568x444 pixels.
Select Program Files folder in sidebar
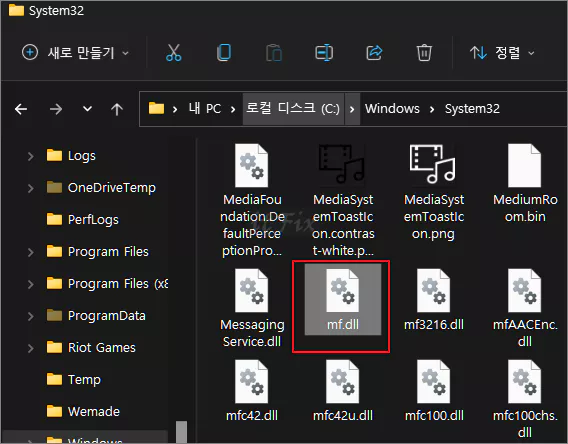98,251
